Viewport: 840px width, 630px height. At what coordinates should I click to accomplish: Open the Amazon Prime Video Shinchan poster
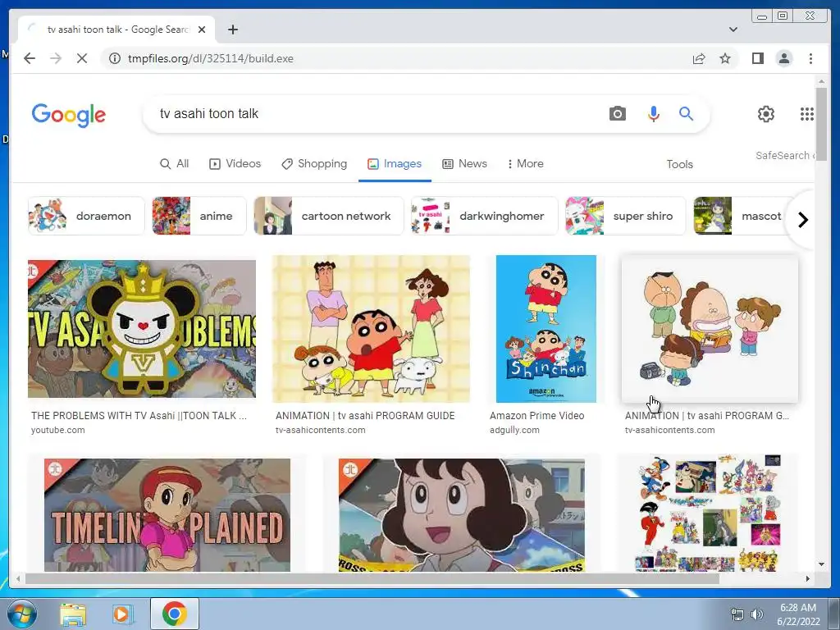pos(546,329)
